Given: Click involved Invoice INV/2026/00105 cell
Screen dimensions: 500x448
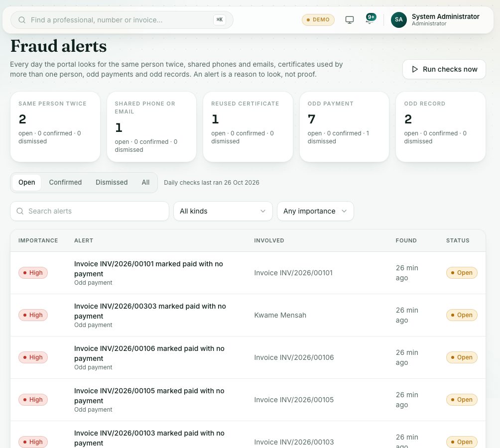Looking at the screenshot, I should (x=294, y=400).
